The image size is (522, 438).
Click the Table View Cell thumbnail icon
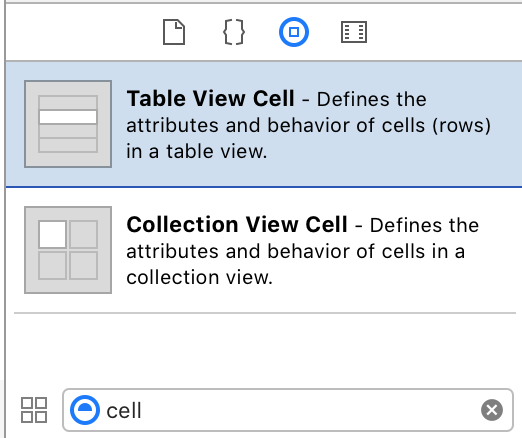click(x=68, y=124)
